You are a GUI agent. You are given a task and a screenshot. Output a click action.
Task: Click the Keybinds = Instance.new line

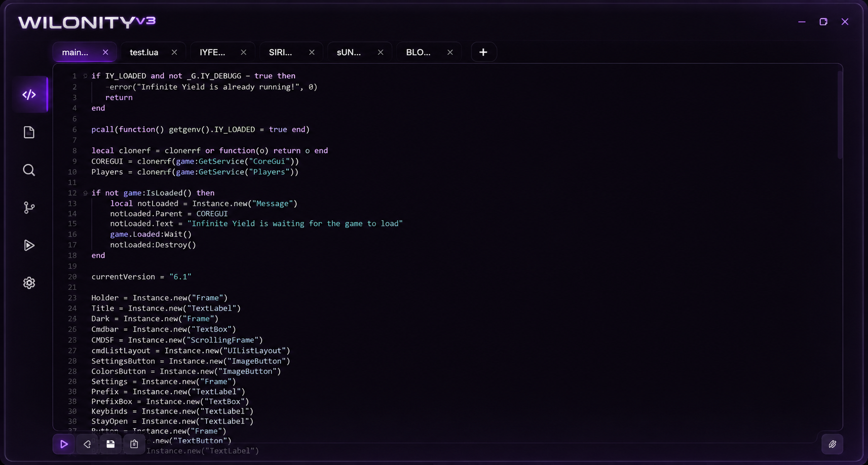tap(172, 411)
